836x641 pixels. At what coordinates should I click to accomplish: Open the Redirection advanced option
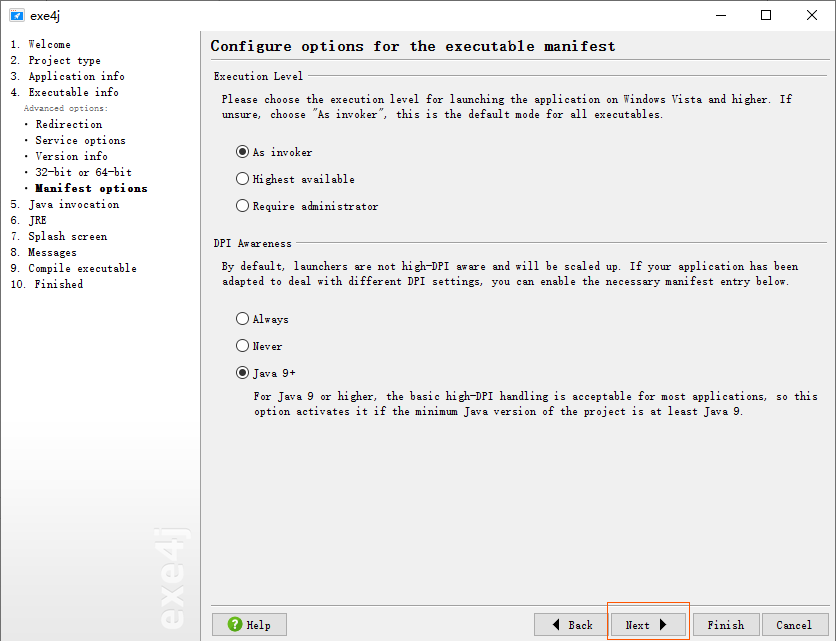69,124
